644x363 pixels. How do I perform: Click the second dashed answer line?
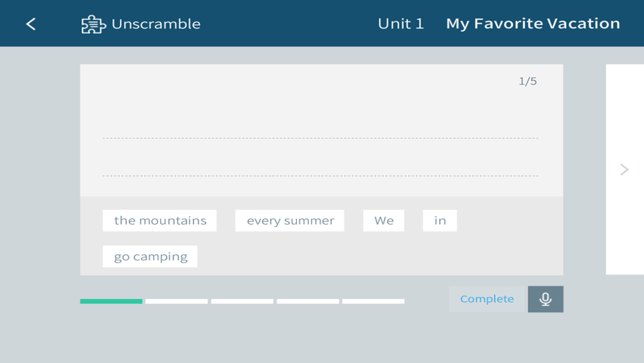(320, 175)
